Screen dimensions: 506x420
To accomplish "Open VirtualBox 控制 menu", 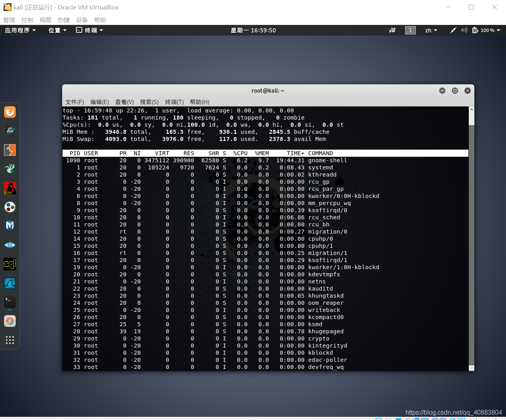I will coord(27,20).
